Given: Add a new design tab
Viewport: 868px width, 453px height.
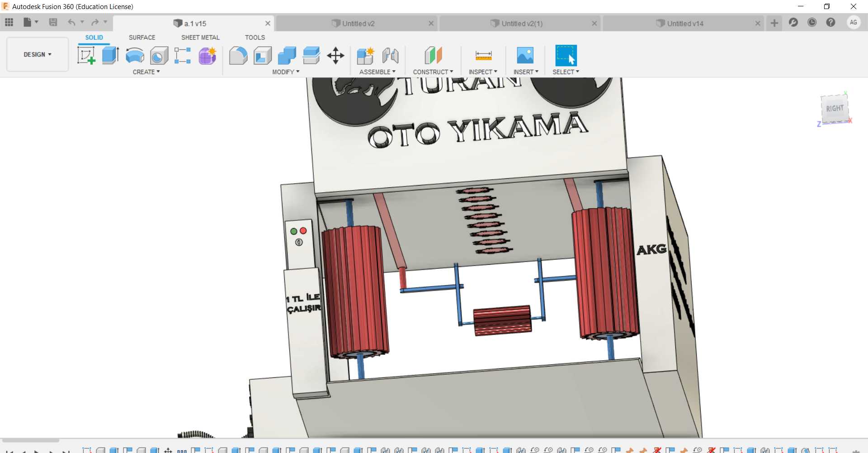Looking at the screenshot, I should tap(774, 23).
